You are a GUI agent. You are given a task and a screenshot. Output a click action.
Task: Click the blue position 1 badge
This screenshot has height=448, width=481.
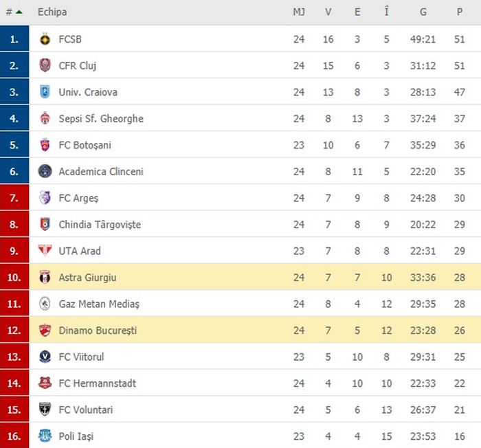pyautogui.click(x=14, y=39)
